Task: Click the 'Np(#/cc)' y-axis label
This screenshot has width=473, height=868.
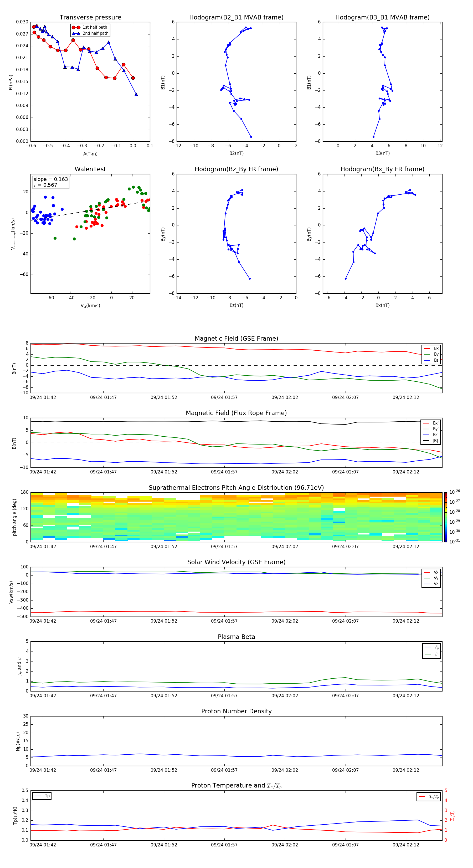Action: click(x=18, y=741)
